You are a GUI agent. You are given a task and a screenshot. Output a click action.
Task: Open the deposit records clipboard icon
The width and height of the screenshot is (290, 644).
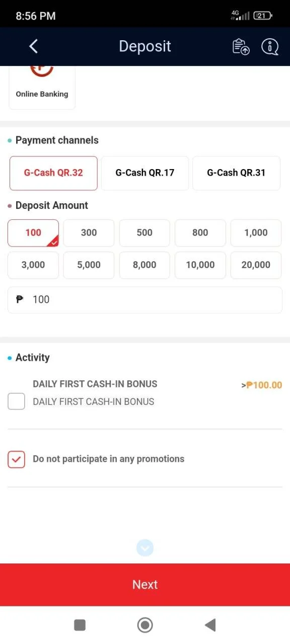pyautogui.click(x=241, y=47)
